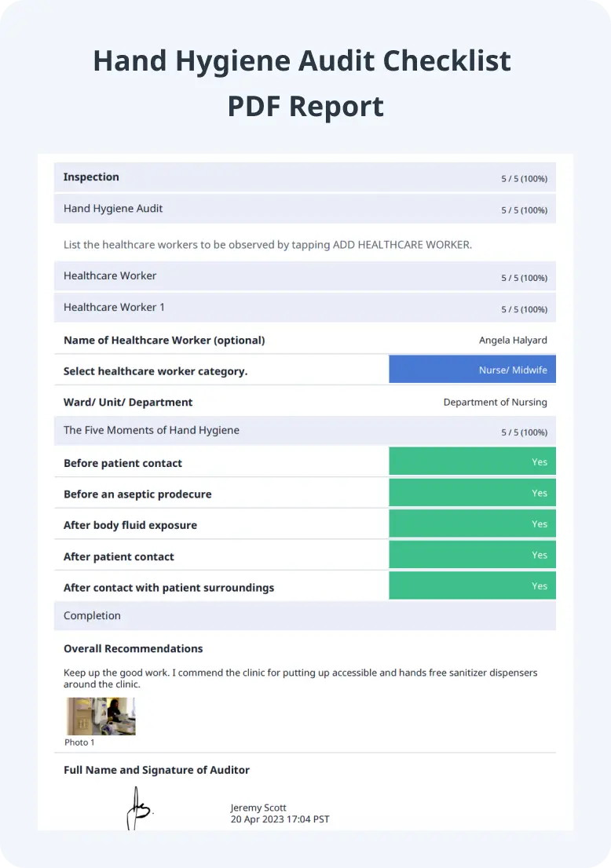Click 'After contact with patient surroundings' label
The height and width of the screenshot is (868, 611).
click(169, 588)
